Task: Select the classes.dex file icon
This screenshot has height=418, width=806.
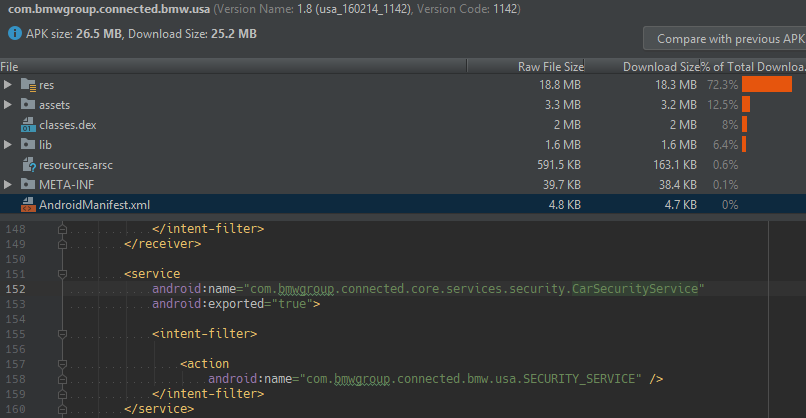Action: 28,124
